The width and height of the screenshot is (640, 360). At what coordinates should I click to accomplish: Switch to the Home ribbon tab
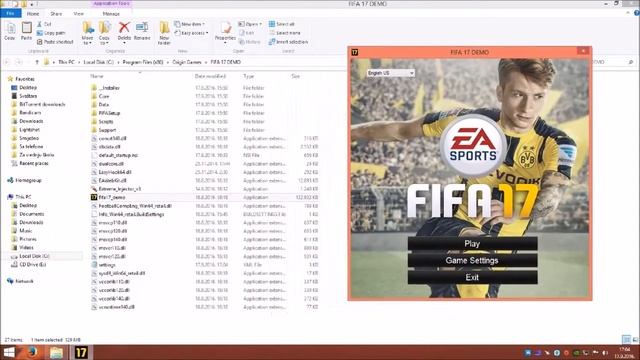[x=33, y=13]
